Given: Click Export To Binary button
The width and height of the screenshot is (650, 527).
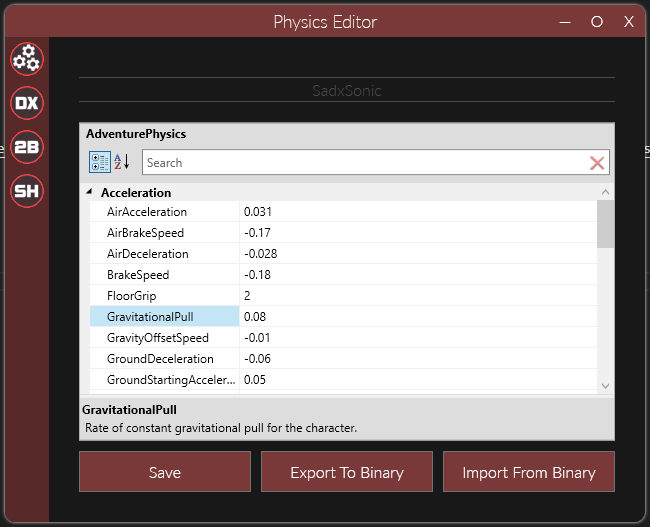Looking at the screenshot, I should click(x=346, y=472).
